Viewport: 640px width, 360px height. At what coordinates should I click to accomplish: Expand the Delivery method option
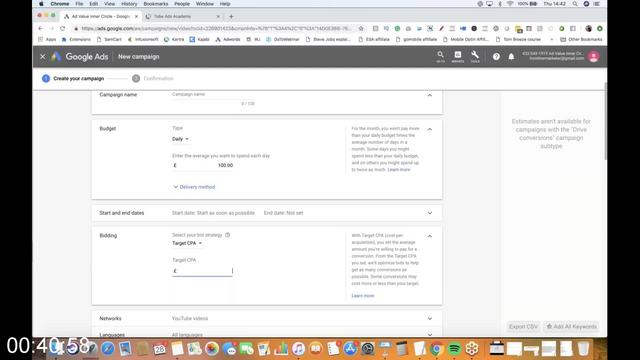pos(194,187)
